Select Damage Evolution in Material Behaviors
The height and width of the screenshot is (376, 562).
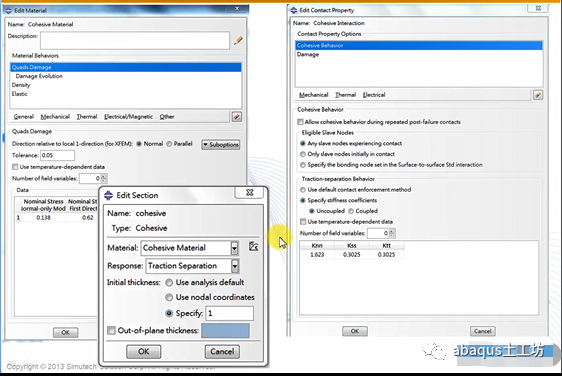(x=125, y=76)
